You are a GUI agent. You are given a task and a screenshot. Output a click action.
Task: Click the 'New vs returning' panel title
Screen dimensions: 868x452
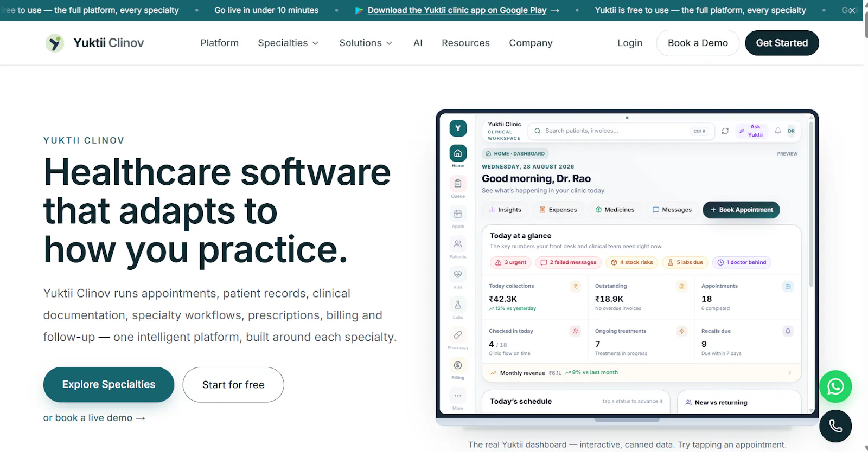(x=721, y=403)
